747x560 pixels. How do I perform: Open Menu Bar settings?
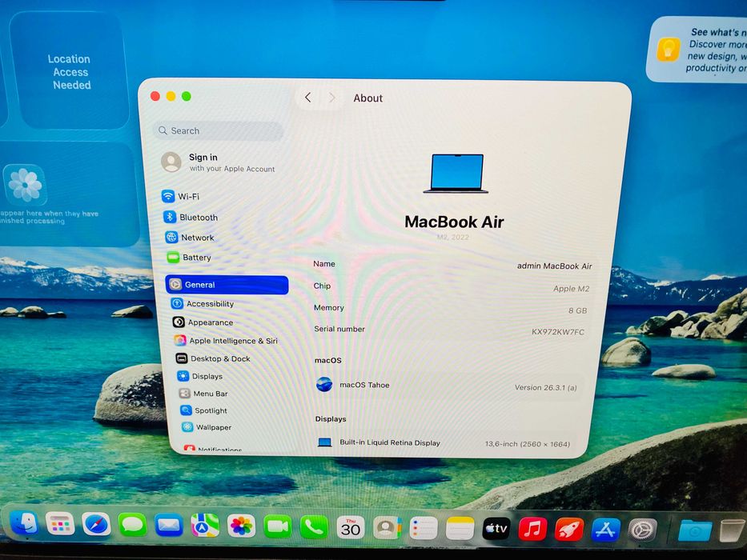203,394
